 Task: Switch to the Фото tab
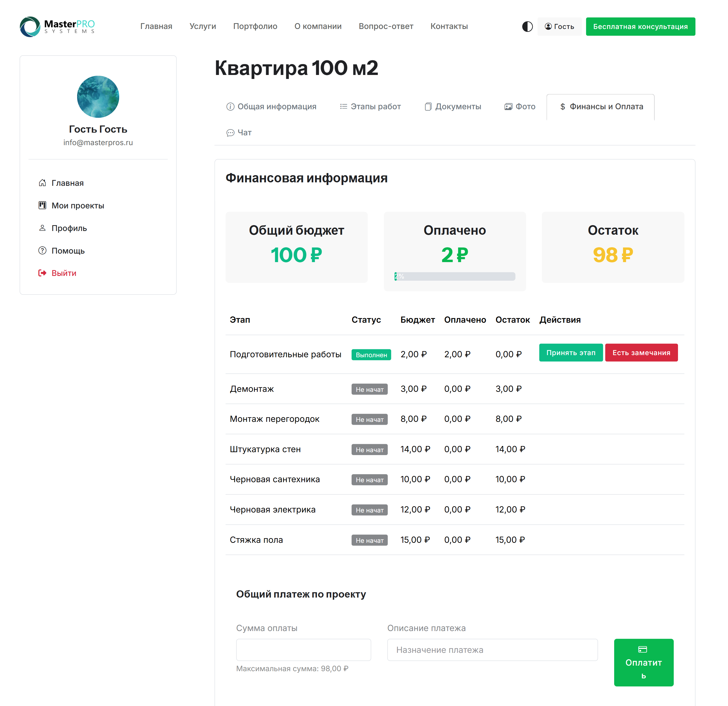[520, 107]
